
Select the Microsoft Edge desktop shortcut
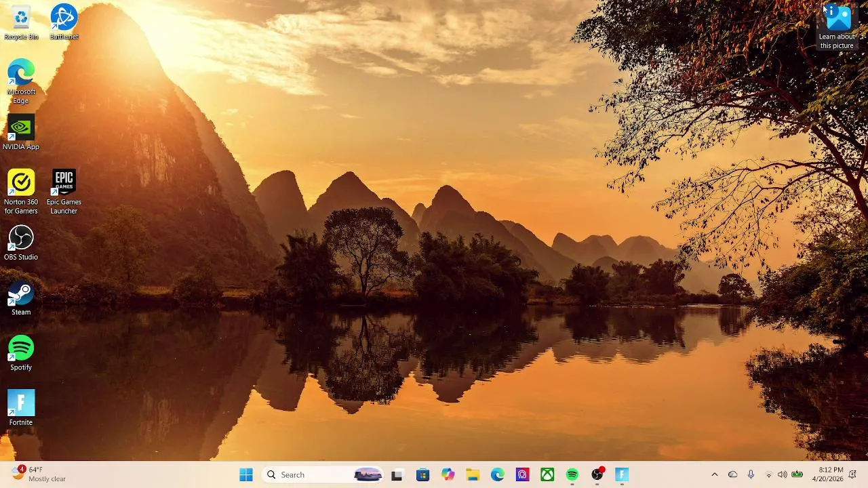pyautogui.click(x=21, y=82)
